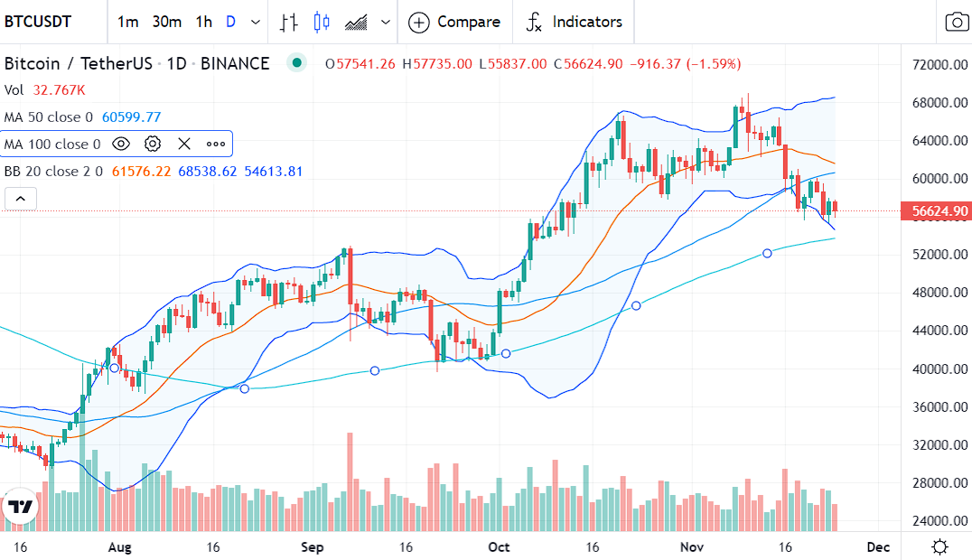The image size is (972, 560).
Task: Open more options for MA 100
Action: (x=216, y=144)
